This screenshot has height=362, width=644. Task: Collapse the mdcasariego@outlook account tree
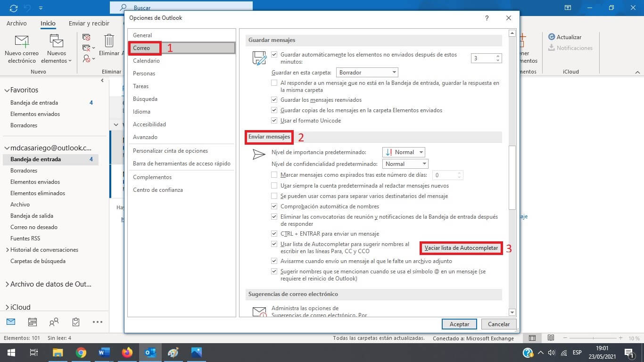pyautogui.click(x=7, y=148)
